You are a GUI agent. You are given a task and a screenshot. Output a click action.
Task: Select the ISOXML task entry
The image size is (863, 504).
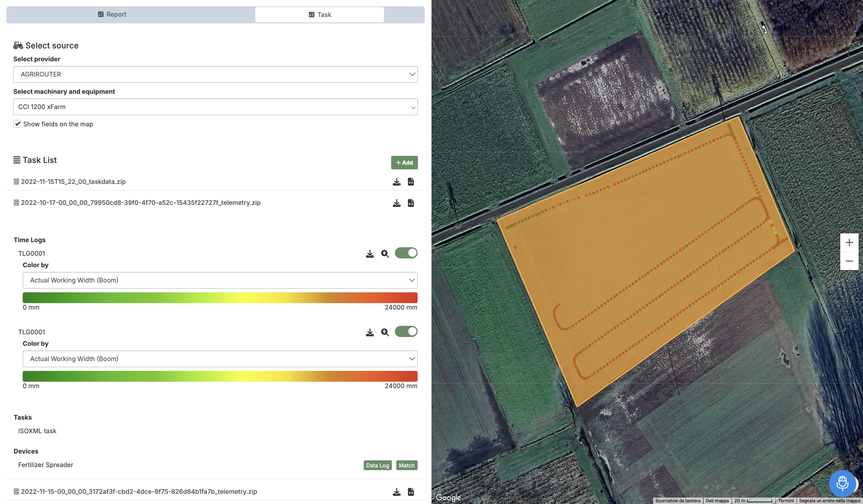[x=37, y=431]
